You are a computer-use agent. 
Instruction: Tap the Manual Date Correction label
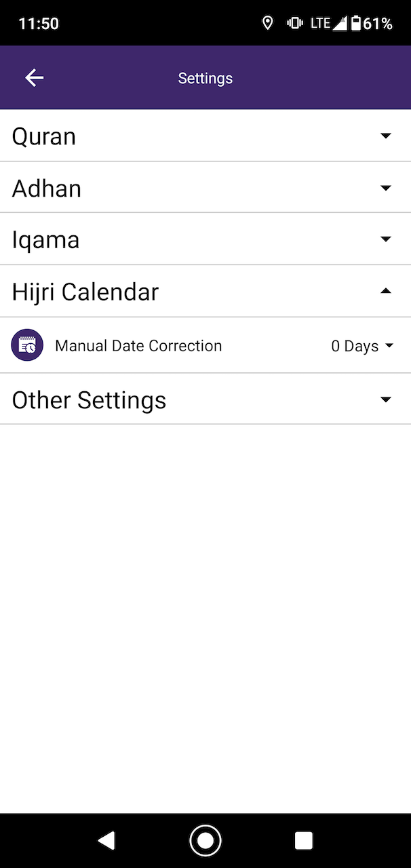[138, 346]
